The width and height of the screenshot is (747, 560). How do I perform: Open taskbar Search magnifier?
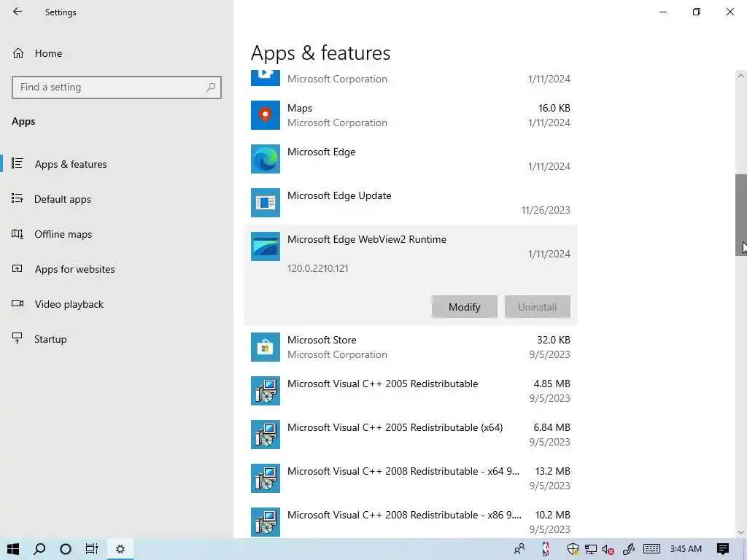tap(39, 549)
